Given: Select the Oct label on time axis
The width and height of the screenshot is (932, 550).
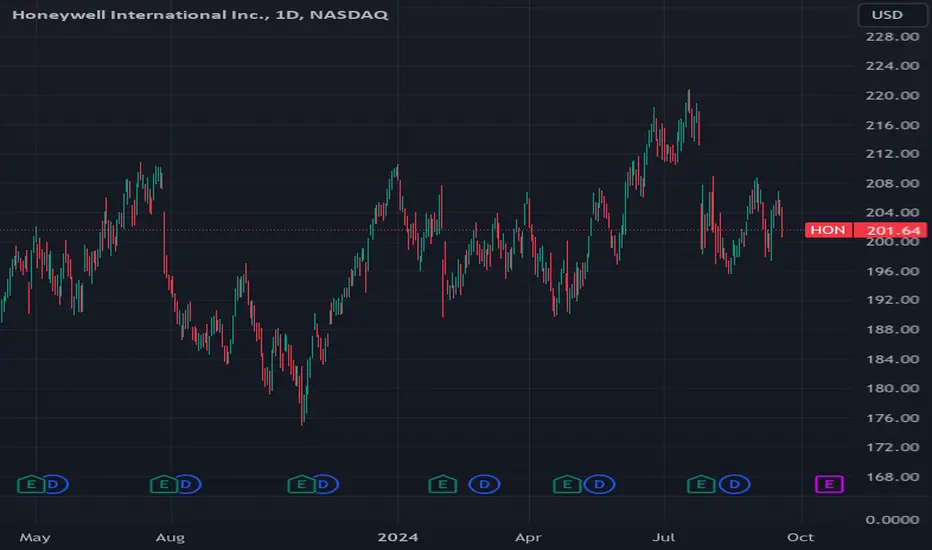Looking at the screenshot, I should point(801,538).
